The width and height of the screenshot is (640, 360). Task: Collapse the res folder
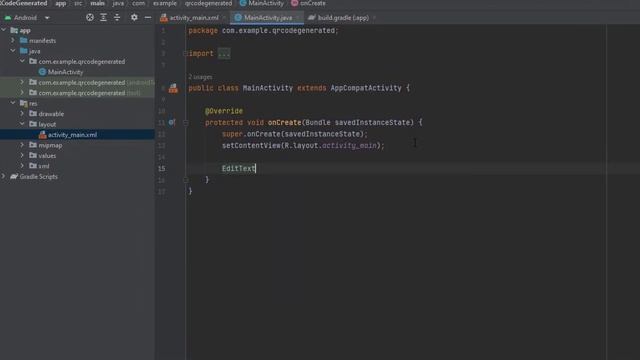13,103
